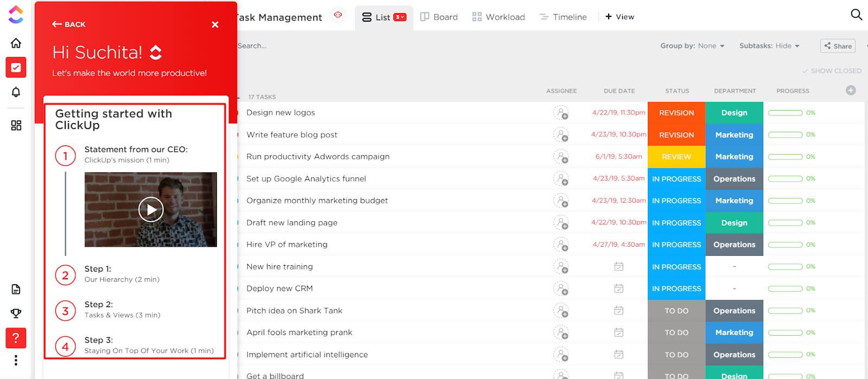Screen dimensions: 868x379
Task: Change Operations department of Hire VP of marketing
Action: pyautogui.click(x=735, y=245)
